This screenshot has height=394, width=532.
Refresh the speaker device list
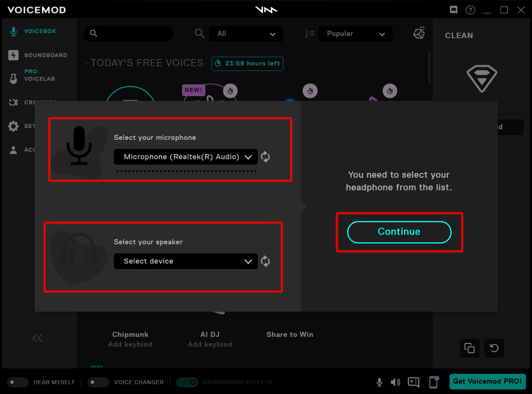(x=266, y=261)
